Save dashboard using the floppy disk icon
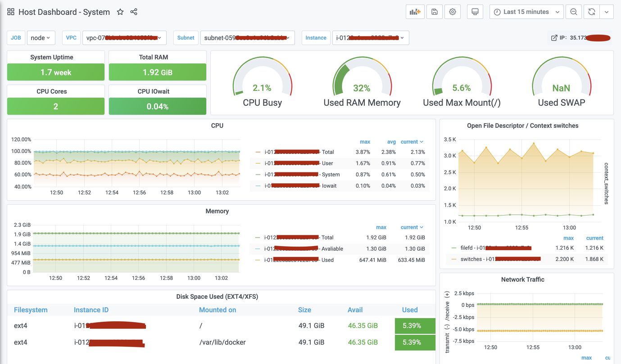This screenshot has width=621, height=364. 435,12
